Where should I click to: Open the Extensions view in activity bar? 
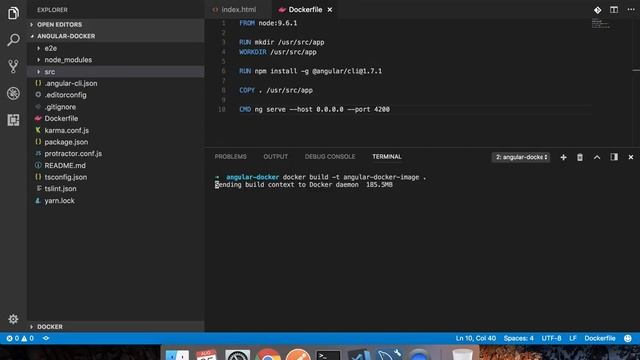pos(13,120)
